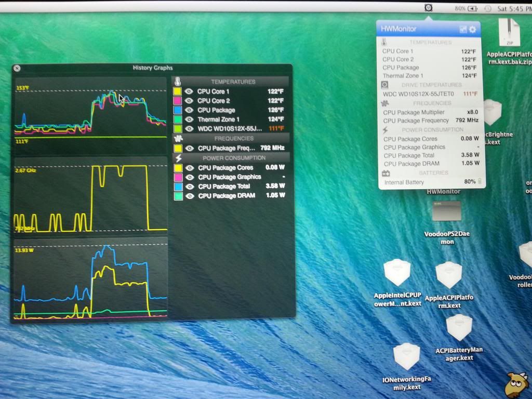532x399 pixels.
Task: Hide CPU Package Total power graph
Action: point(190,187)
